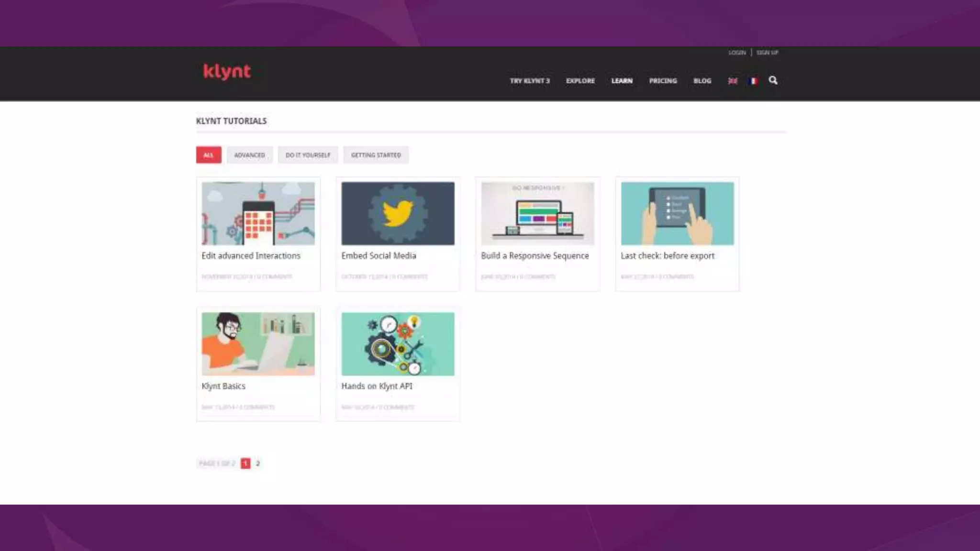
Task: Click the Login link
Action: click(737, 53)
